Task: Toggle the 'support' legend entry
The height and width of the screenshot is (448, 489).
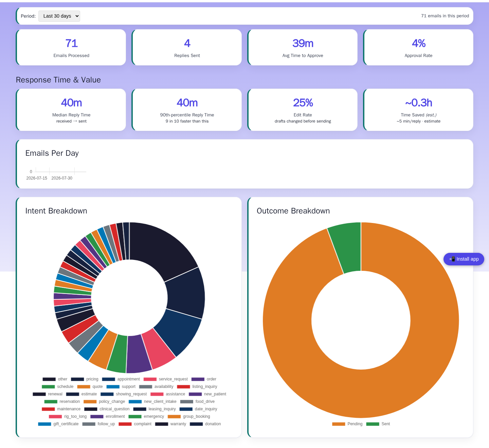Action: point(121,387)
